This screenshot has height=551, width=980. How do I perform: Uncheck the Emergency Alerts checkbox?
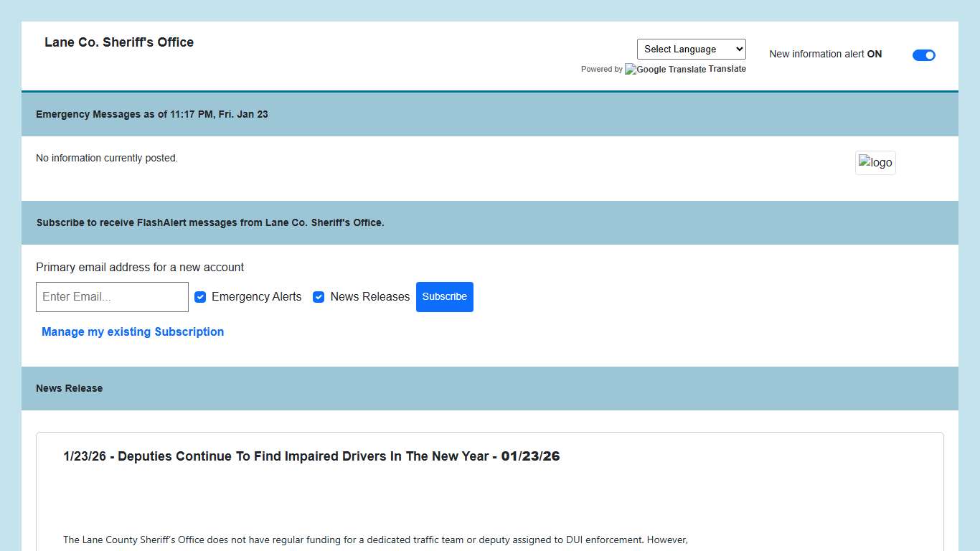coord(200,297)
